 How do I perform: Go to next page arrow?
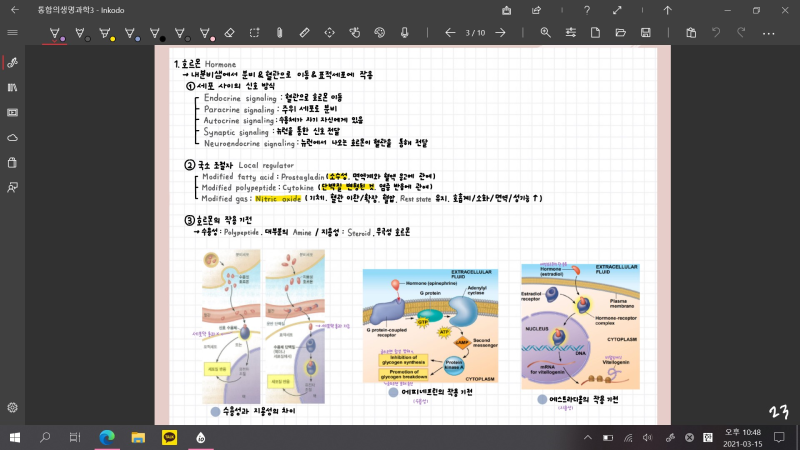[501, 33]
